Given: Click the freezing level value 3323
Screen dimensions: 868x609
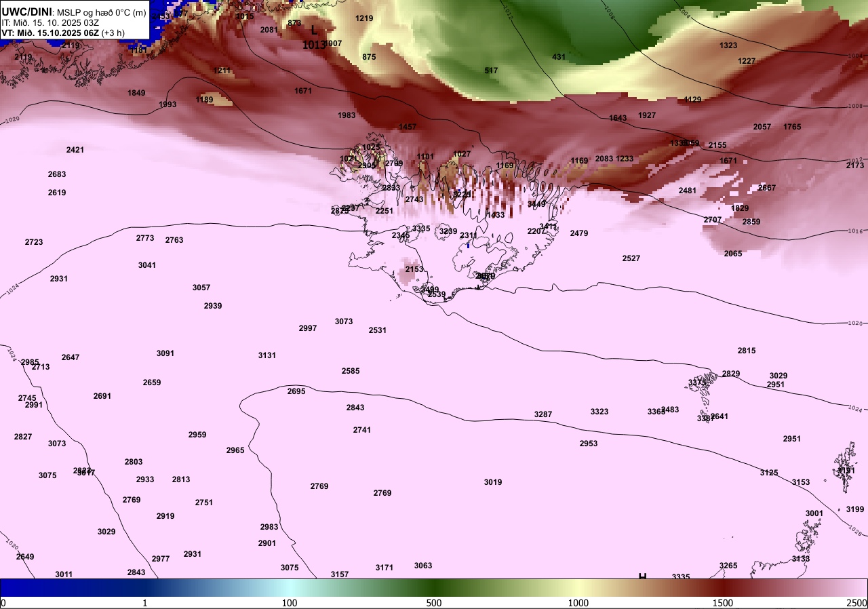Looking at the screenshot, I should [x=599, y=412].
